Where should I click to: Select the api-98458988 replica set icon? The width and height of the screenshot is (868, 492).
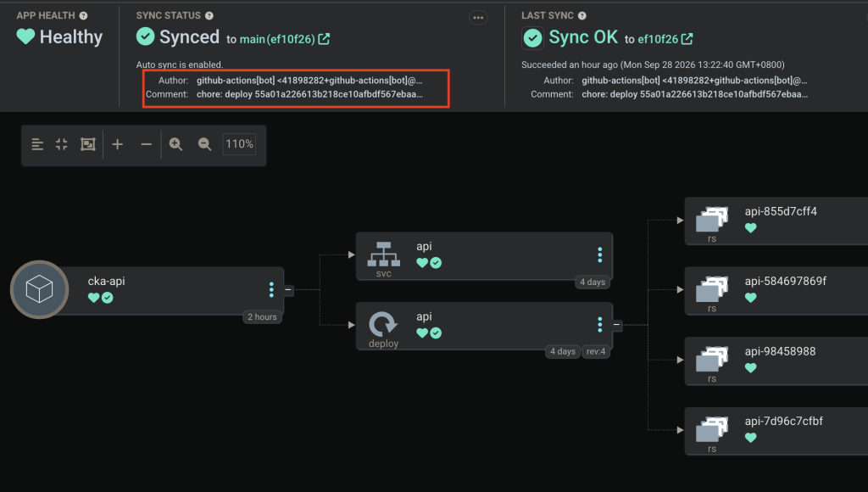point(712,360)
